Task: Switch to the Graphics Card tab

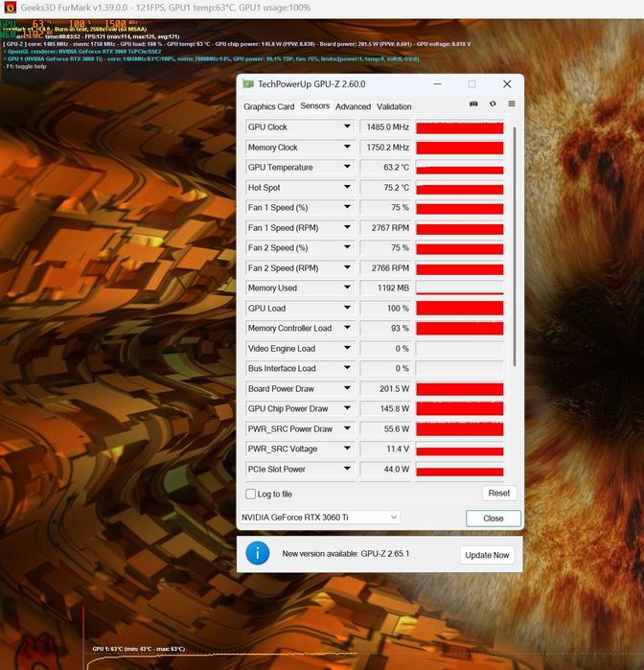Action: coord(268,106)
